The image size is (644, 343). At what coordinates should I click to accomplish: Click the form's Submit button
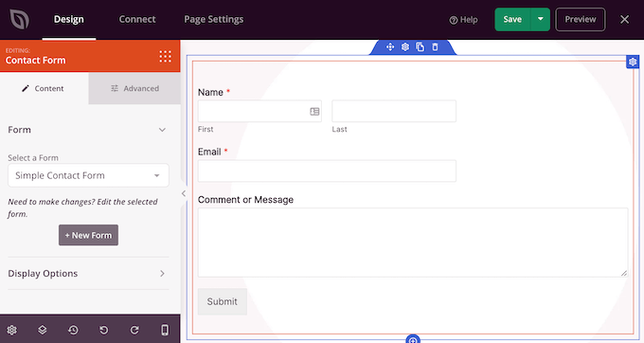point(223,301)
